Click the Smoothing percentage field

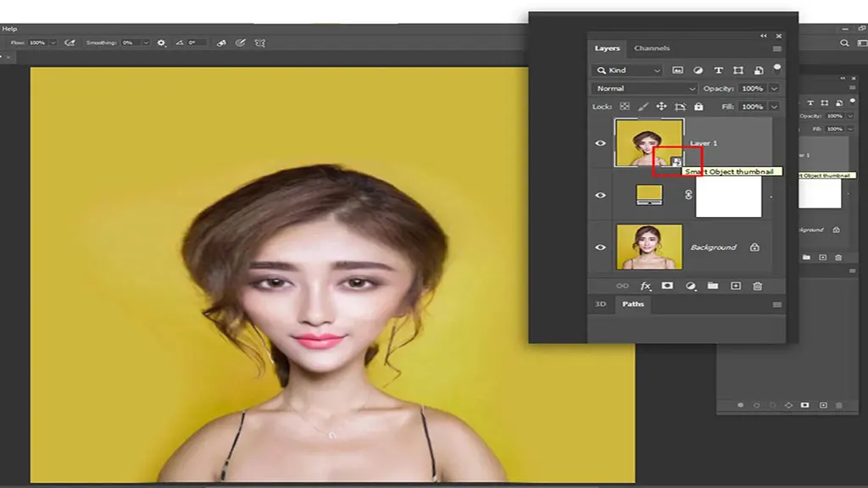pyautogui.click(x=130, y=42)
